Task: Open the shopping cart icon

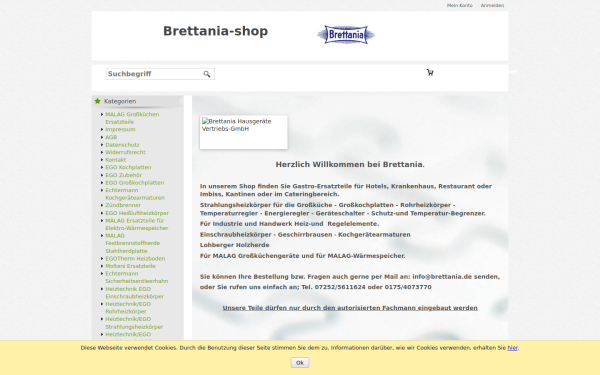Action: tap(430, 72)
